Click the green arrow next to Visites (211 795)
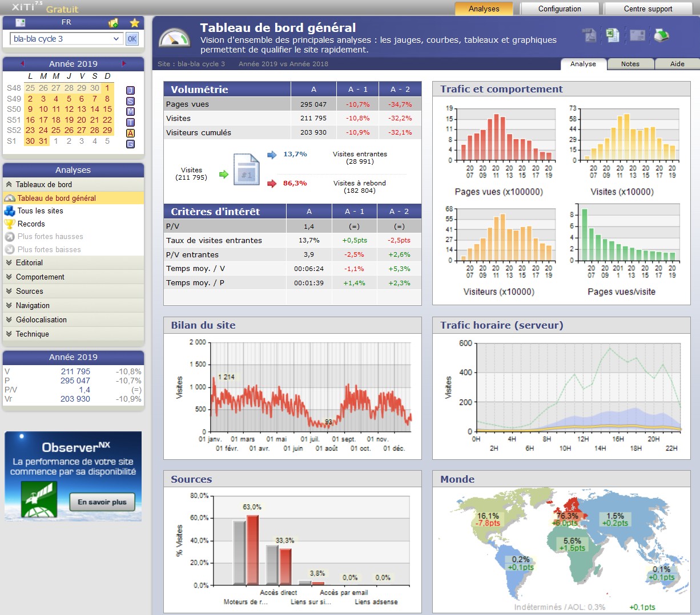 coord(224,174)
